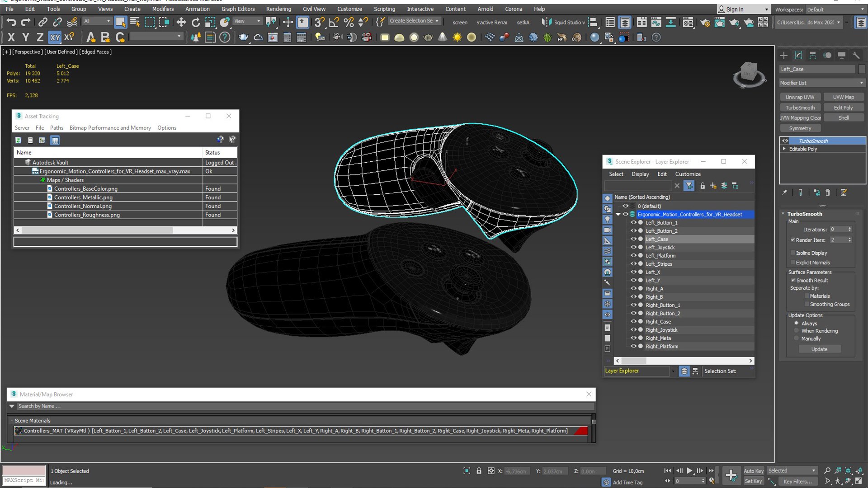868x488 pixels.
Task: Click the Remove Modifier trash icon
Action: (x=828, y=192)
